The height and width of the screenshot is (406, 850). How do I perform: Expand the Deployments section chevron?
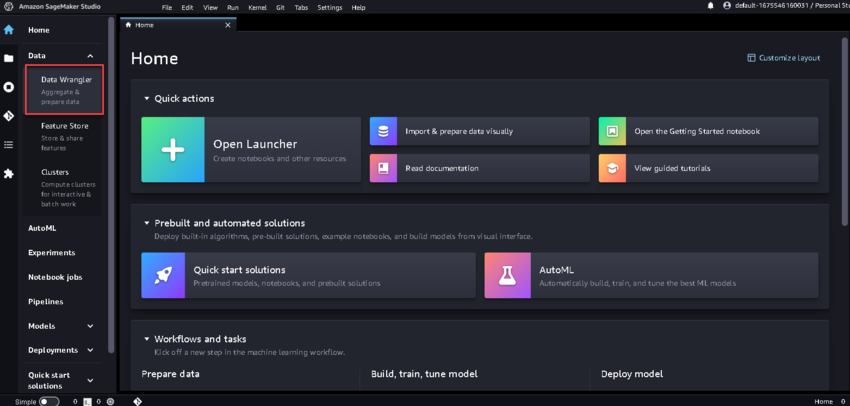pos(90,350)
